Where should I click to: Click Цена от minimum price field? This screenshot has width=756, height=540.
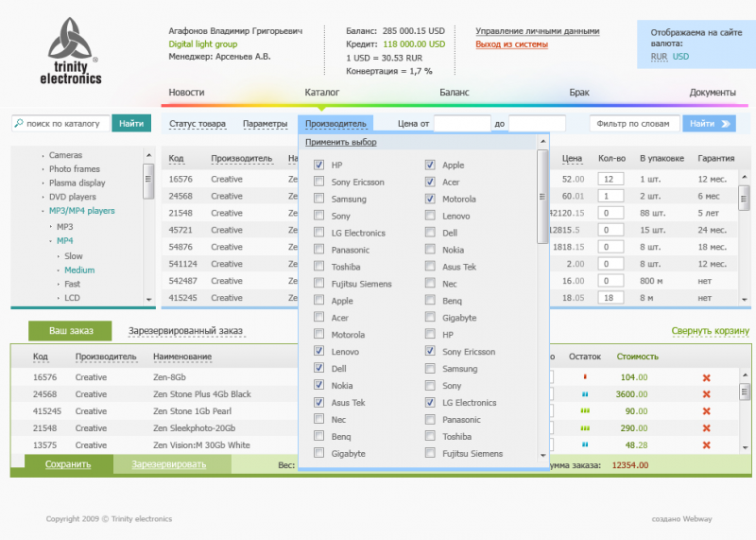pos(462,124)
